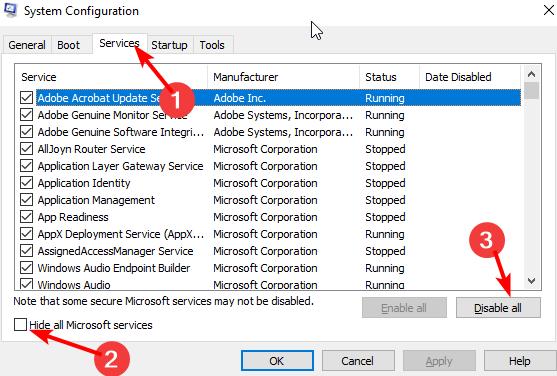This screenshot has height=376, width=557.
Task: Click the scrollbar up arrow
Action: click(531, 74)
